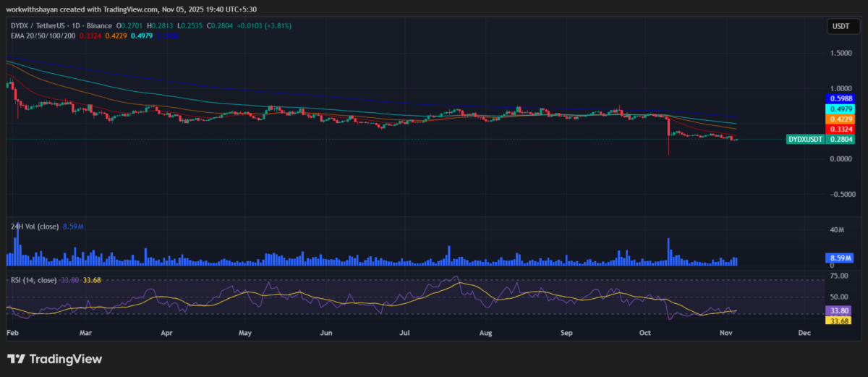Click the 1.5000 level on price axis

840,54
